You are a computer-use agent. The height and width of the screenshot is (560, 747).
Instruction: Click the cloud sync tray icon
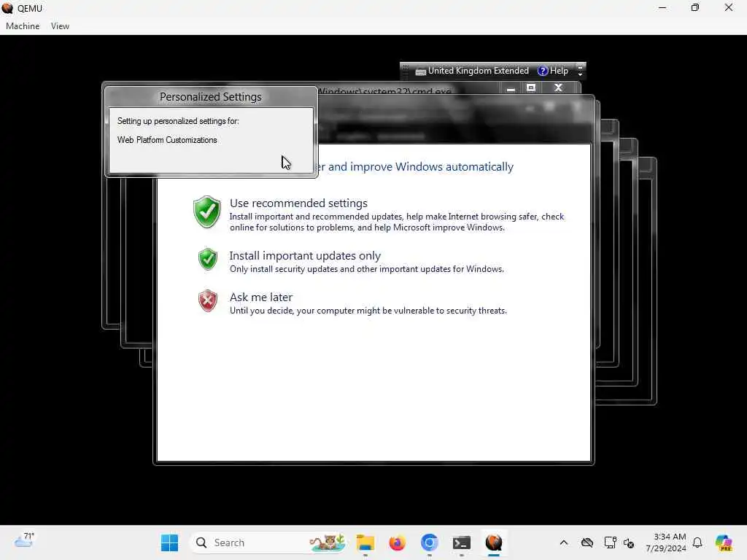click(x=587, y=542)
